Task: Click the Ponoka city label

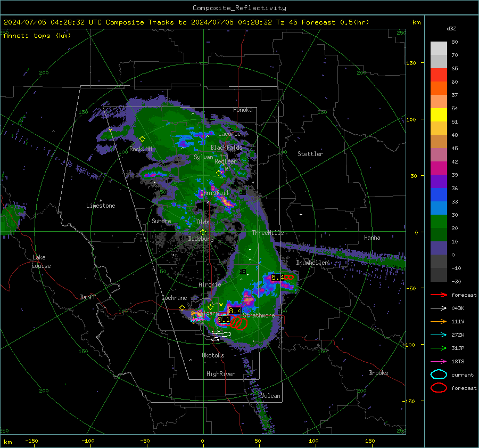Action: point(243,110)
